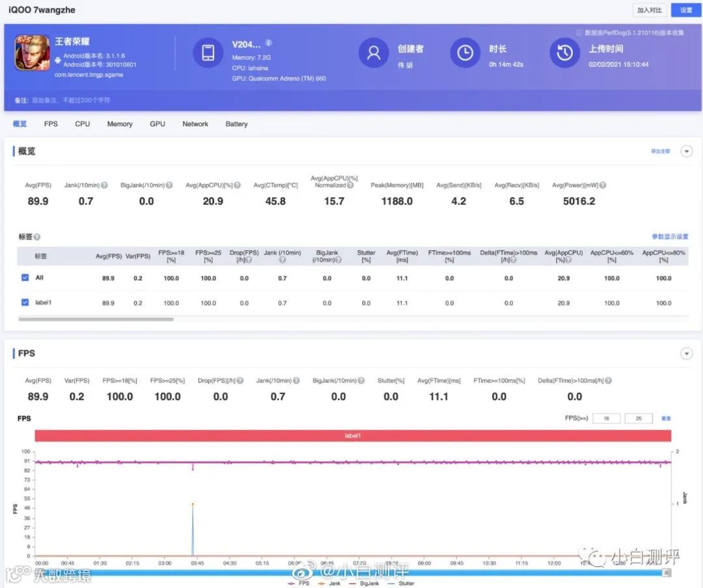Screen dimensions: 703x588
Task: Collapse the 概览 section with arrow button
Action: click(687, 152)
